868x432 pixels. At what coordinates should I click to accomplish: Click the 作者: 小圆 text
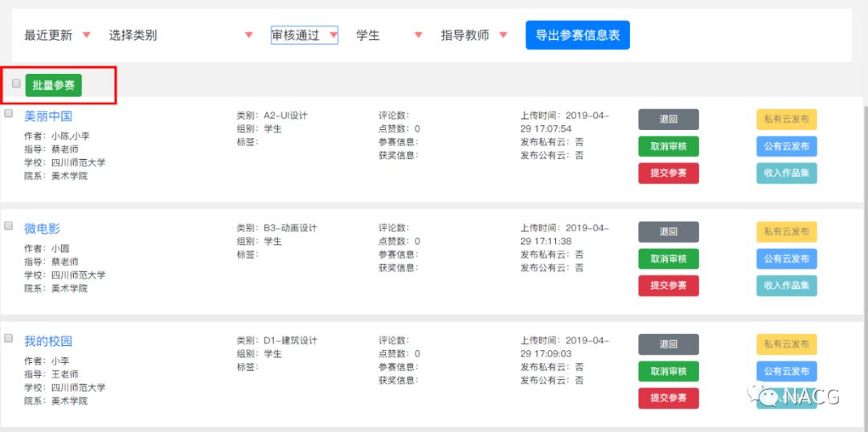pos(47,248)
